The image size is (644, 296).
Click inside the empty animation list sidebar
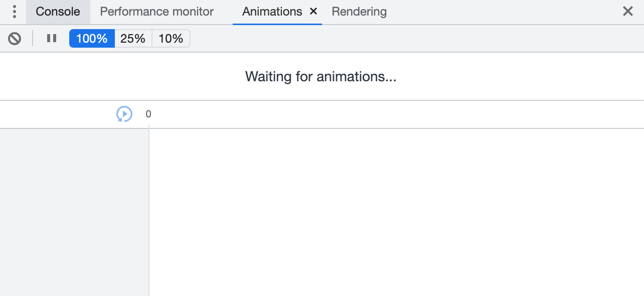(74, 211)
